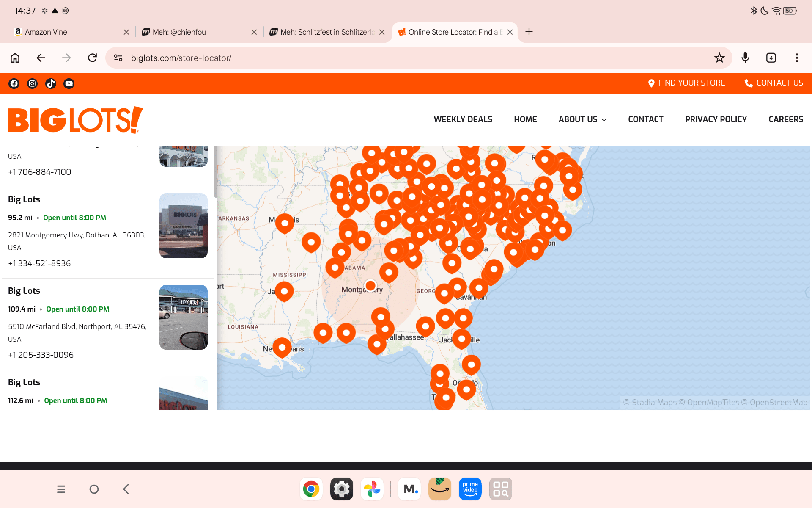The image size is (812, 508).
Task: Close the Amazon Vine tab
Action: pyautogui.click(x=126, y=32)
